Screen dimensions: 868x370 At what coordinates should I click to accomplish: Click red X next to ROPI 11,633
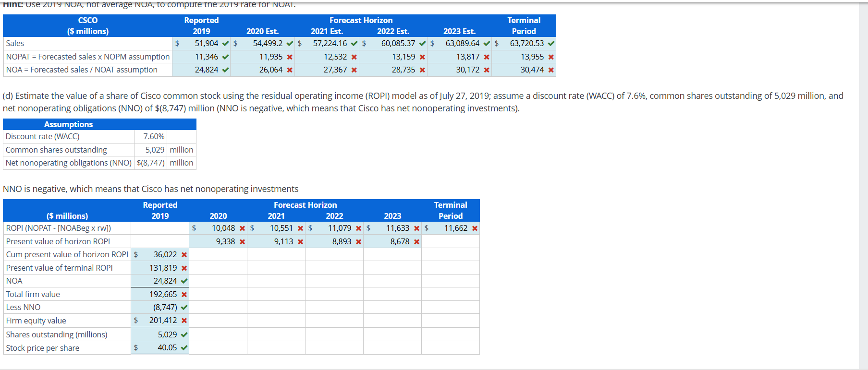click(416, 228)
